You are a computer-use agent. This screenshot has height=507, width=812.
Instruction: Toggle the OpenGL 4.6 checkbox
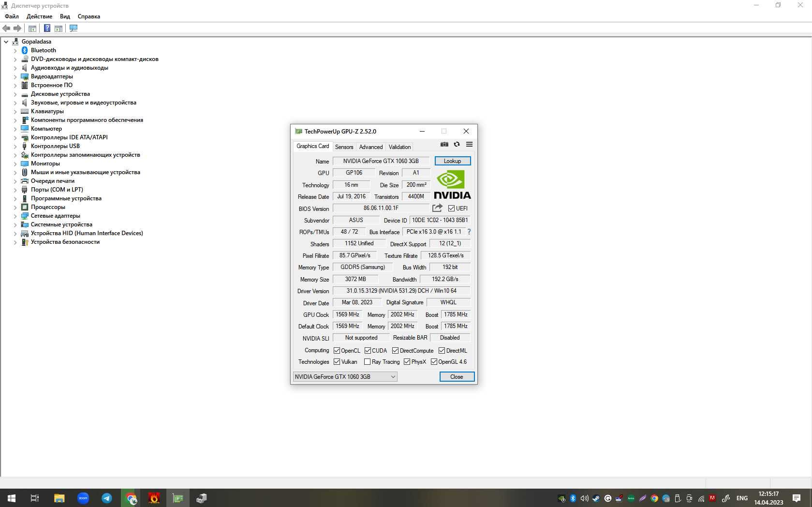[x=434, y=362]
